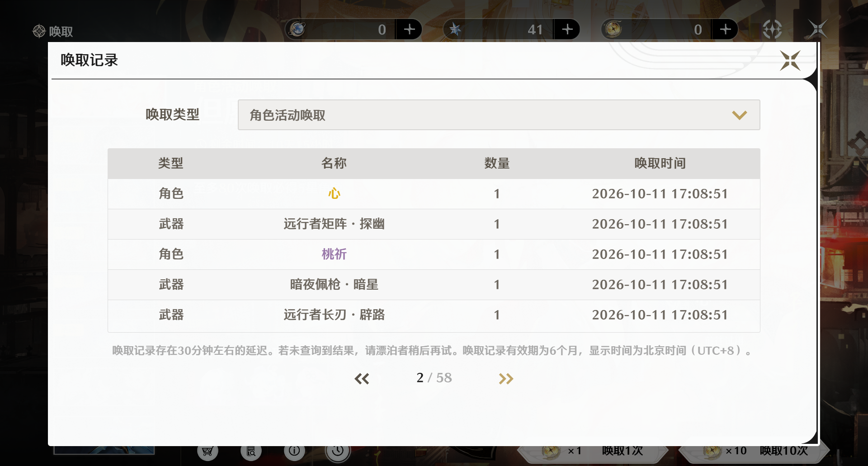Open the target crosshair icon in top bar

pos(772,29)
